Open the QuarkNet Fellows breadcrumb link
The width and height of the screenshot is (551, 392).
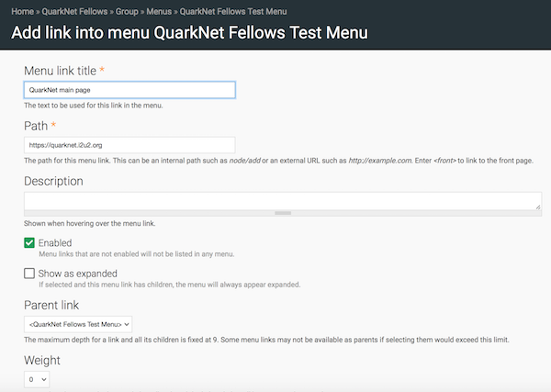click(74, 12)
